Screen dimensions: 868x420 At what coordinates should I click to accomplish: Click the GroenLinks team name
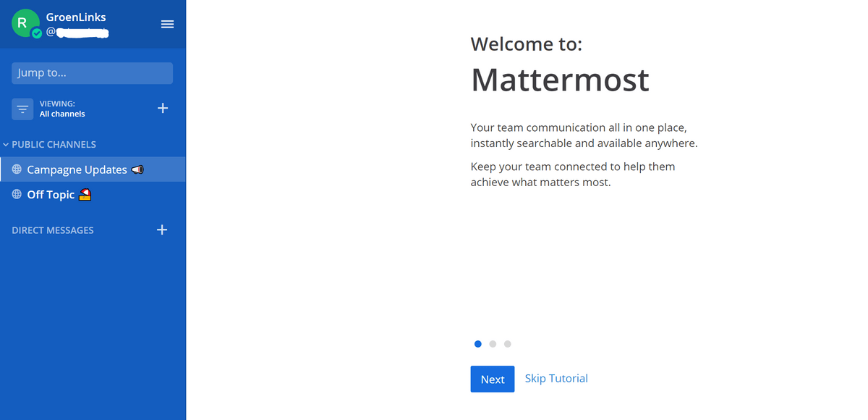[76, 17]
